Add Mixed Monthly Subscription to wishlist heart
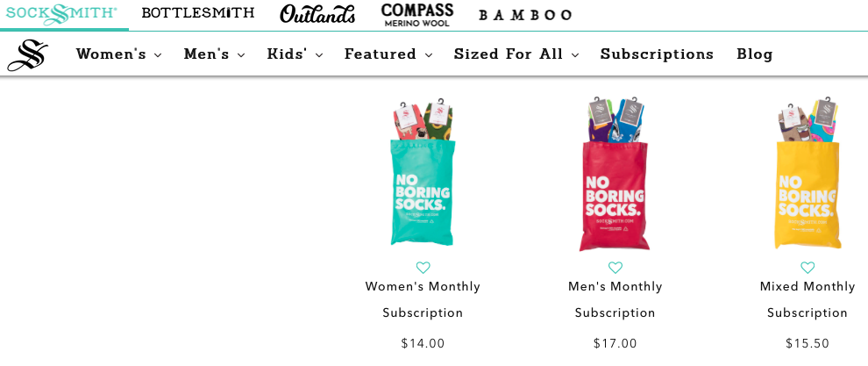 pos(808,268)
